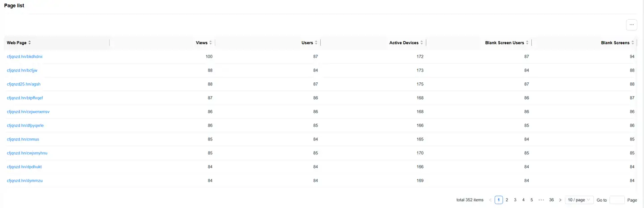Sort table by Blank Screen Users column
Viewport: 644px width, 208px height.
click(527, 43)
